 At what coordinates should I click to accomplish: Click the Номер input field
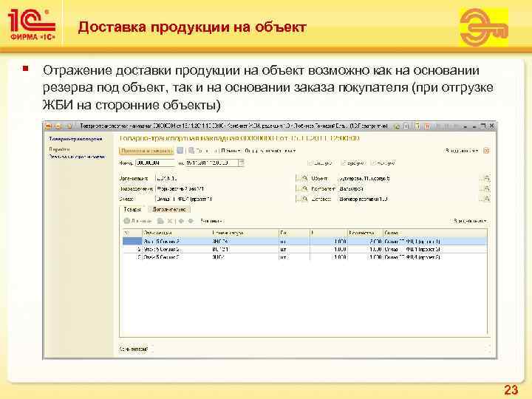tap(155, 163)
